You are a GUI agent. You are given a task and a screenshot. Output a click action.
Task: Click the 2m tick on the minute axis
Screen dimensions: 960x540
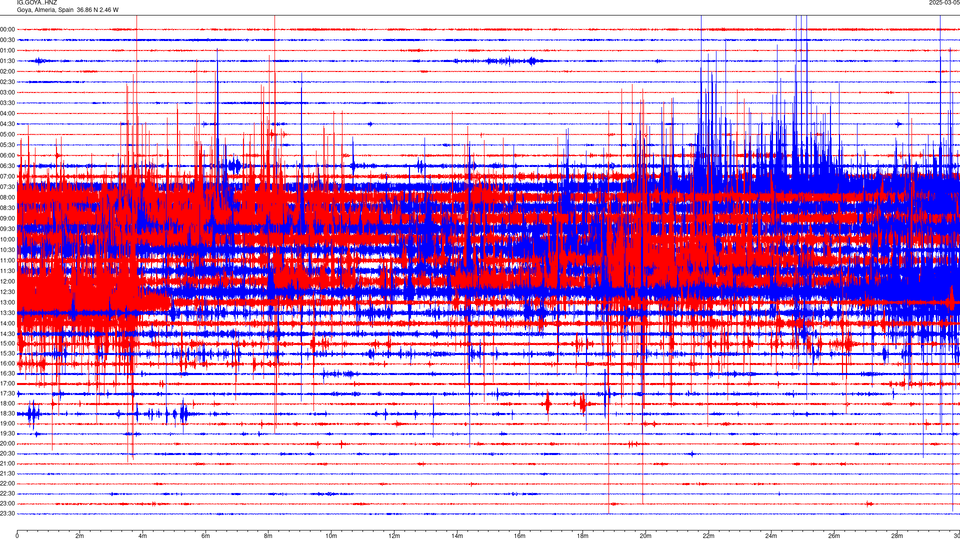pyautogui.click(x=80, y=536)
